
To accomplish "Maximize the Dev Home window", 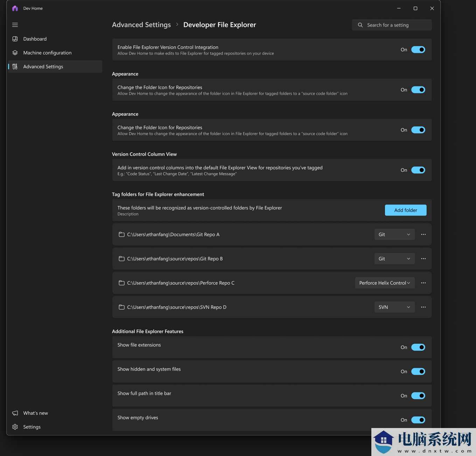I will tap(415, 8).
